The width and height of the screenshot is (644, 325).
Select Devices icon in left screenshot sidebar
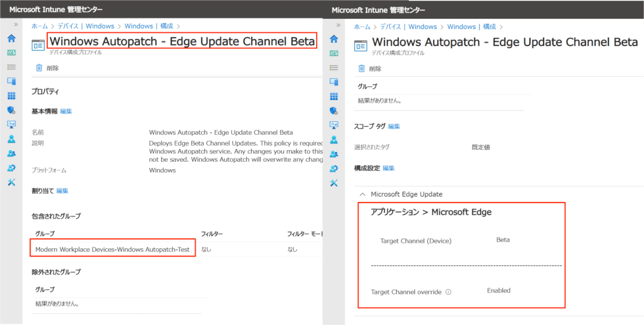pyautogui.click(x=11, y=81)
